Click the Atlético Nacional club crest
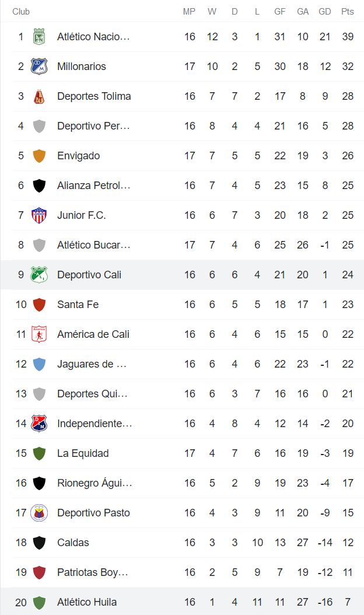Screen dimensions: 364x615 coord(40,36)
